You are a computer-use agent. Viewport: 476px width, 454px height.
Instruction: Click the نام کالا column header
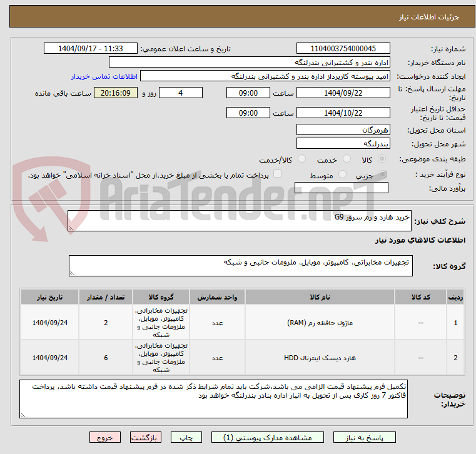(320, 297)
